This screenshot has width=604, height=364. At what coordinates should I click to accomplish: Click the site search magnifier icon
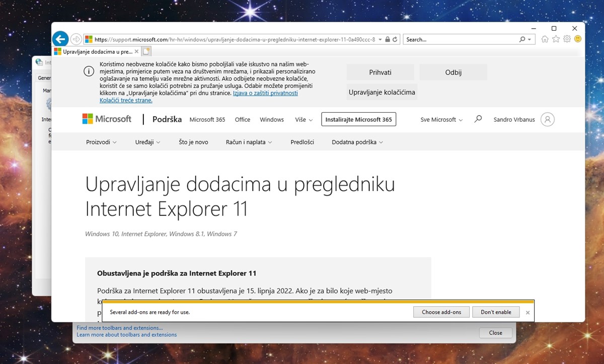478,119
